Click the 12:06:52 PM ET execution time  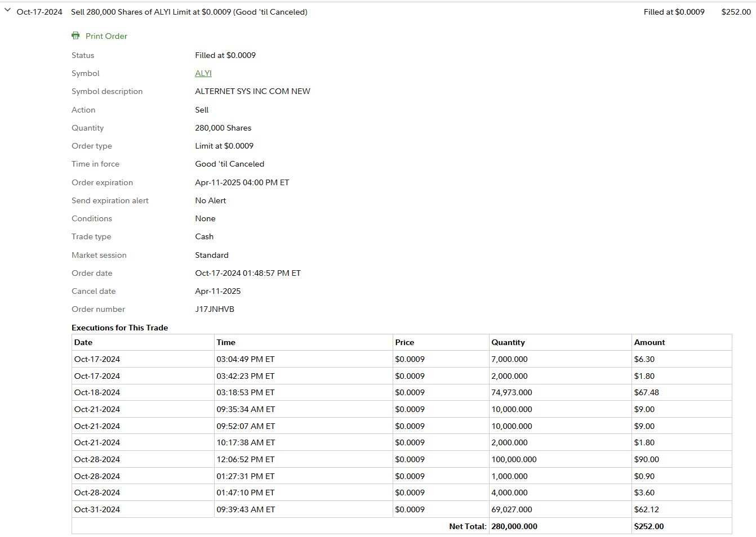click(x=246, y=459)
